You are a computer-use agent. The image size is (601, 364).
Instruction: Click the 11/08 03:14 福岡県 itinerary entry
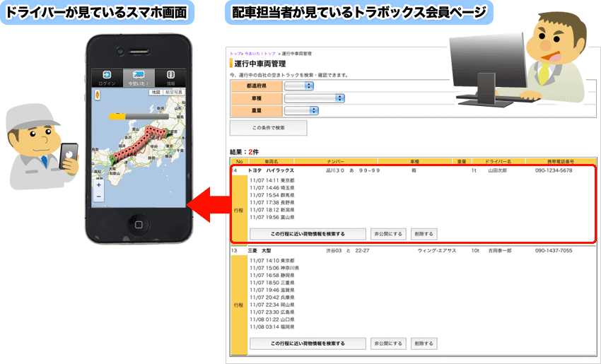point(272,327)
